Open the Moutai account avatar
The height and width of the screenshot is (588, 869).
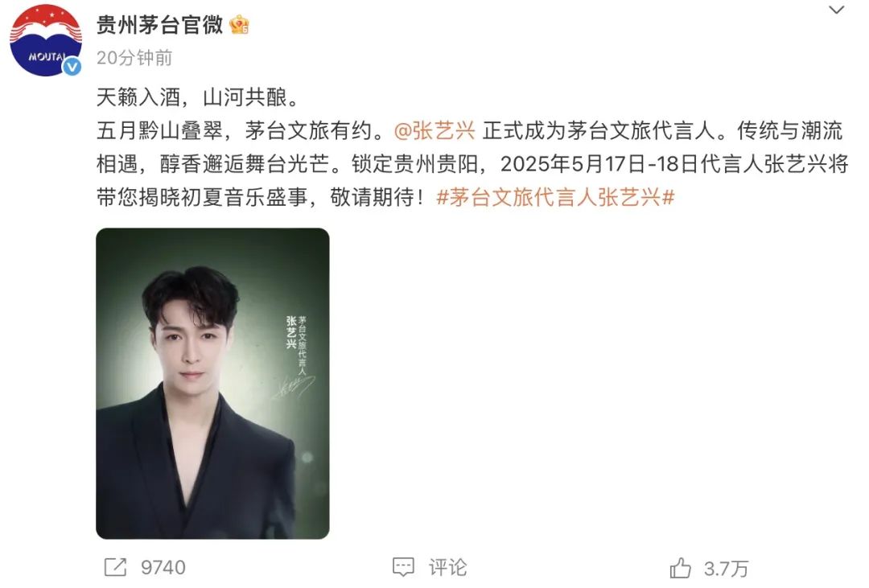46,40
